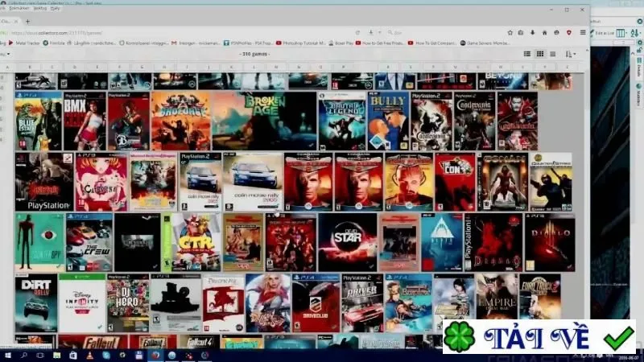Open the Broken Age game cover
644x362 pixels.
[x=264, y=121]
